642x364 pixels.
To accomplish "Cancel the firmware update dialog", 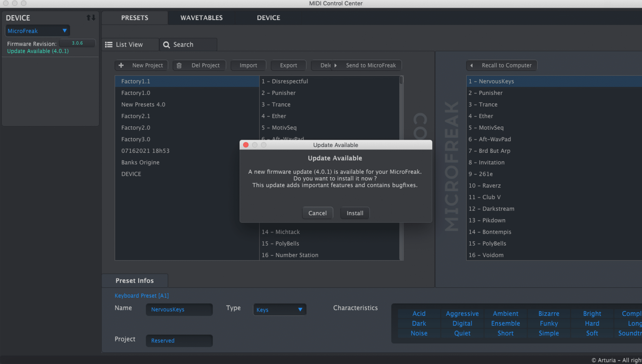I will pyautogui.click(x=317, y=213).
